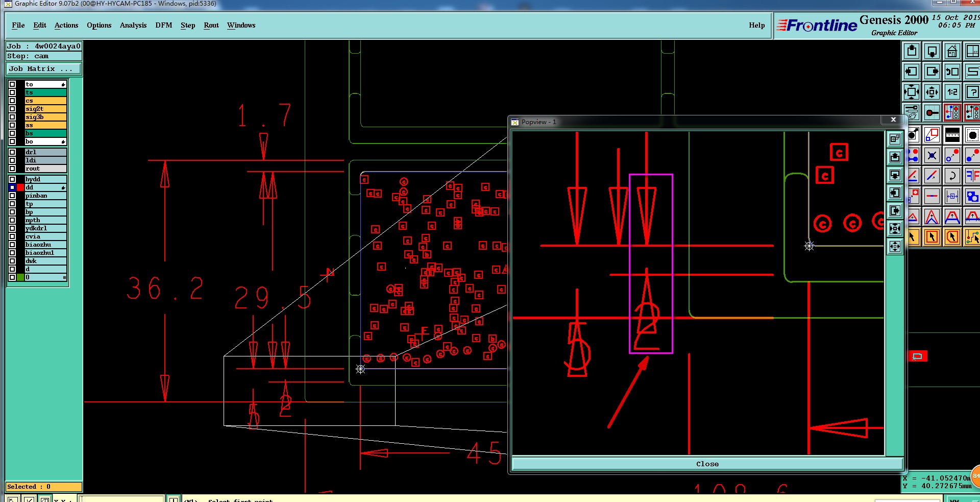The width and height of the screenshot is (980, 502).
Task: Click the zoom out icon in main toolbar
Action: coord(932,92)
